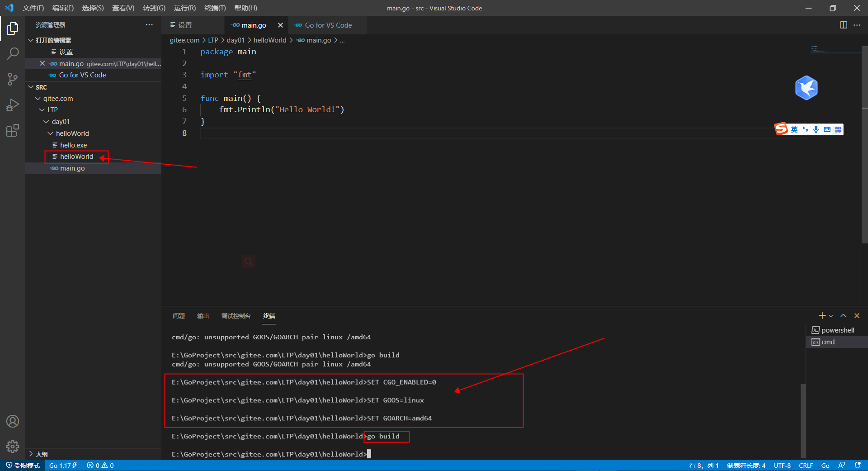Open the Run menu

click(184, 8)
